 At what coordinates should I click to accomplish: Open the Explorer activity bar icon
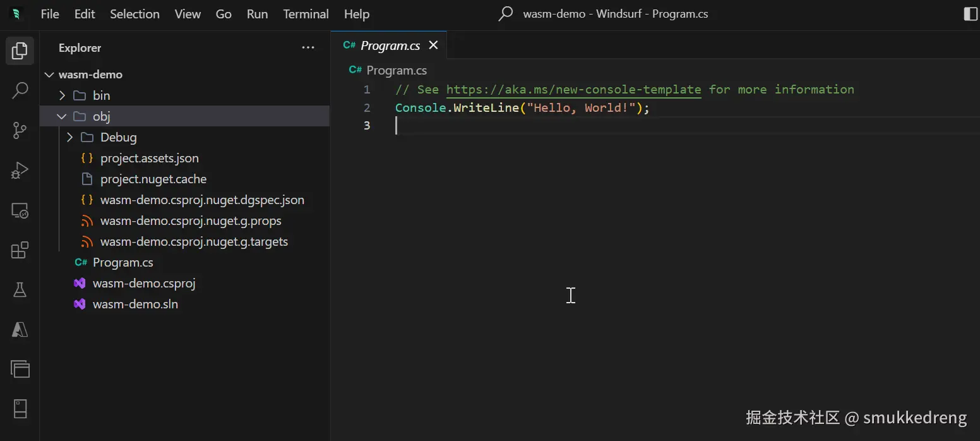pos(20,51)
